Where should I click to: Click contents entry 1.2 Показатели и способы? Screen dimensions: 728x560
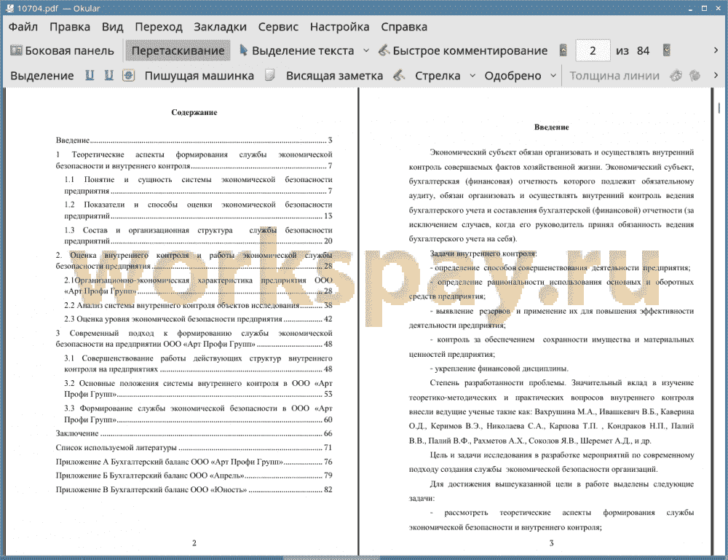pos(198,210)
